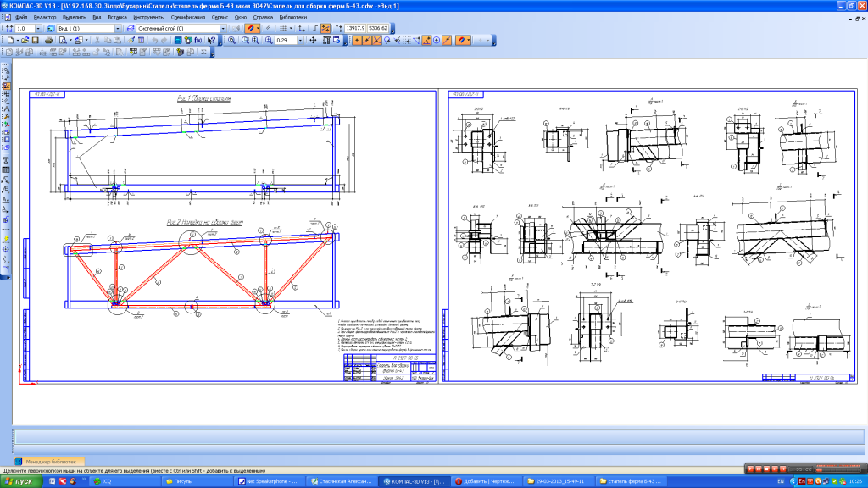Click the Y coordinate field 5336.62

377,28
